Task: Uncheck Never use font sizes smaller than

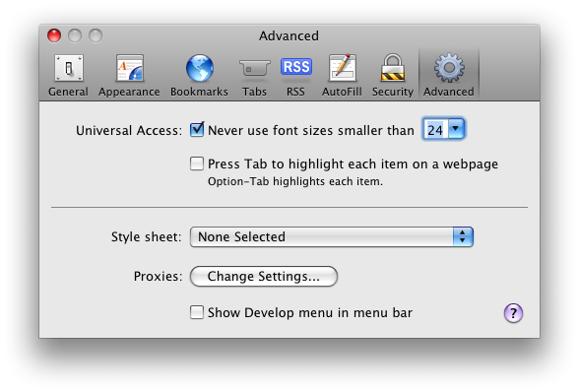Action: 197,130
